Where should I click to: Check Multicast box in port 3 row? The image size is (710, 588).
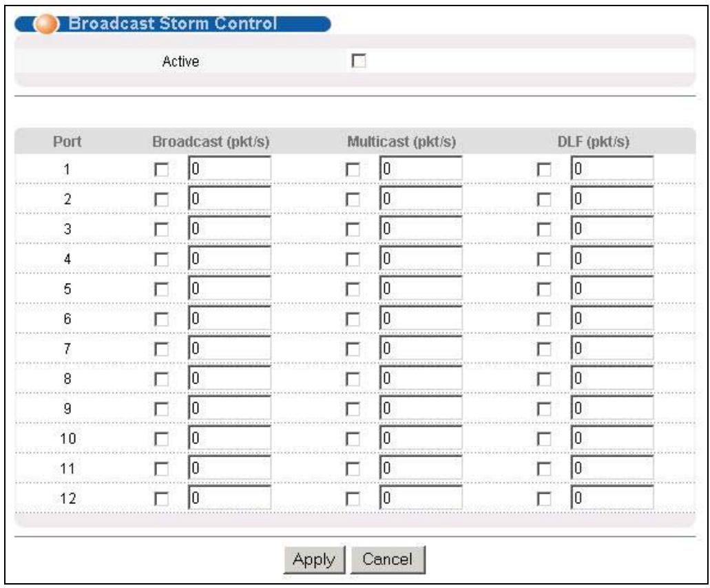(353, 229)
